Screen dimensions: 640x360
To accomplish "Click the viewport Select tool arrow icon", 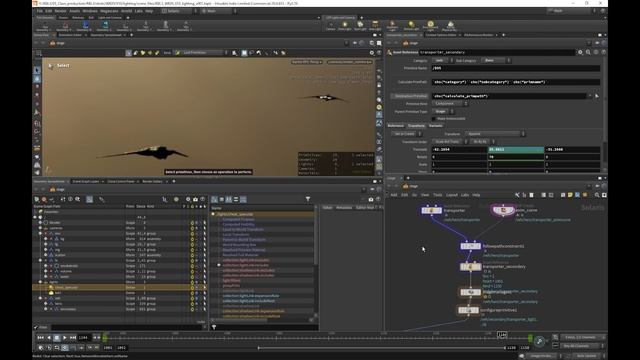I will [37, 70].
